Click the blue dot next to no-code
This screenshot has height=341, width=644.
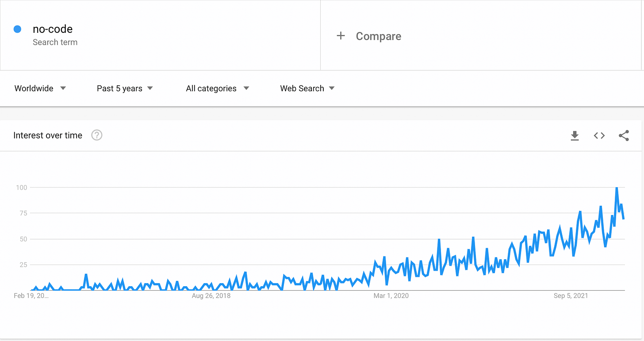pyautogui.click(x=17, y=29)
